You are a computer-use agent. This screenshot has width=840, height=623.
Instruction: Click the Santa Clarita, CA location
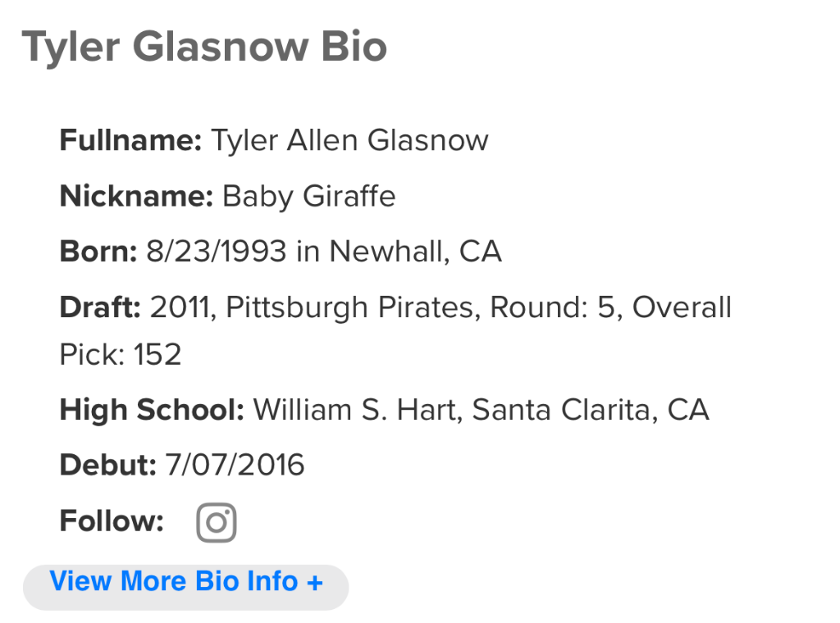pyautogui.click(x=591, y=410)
